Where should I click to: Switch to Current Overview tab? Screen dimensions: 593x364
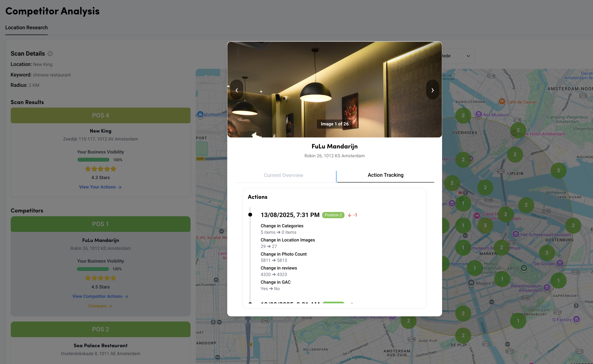283,175
